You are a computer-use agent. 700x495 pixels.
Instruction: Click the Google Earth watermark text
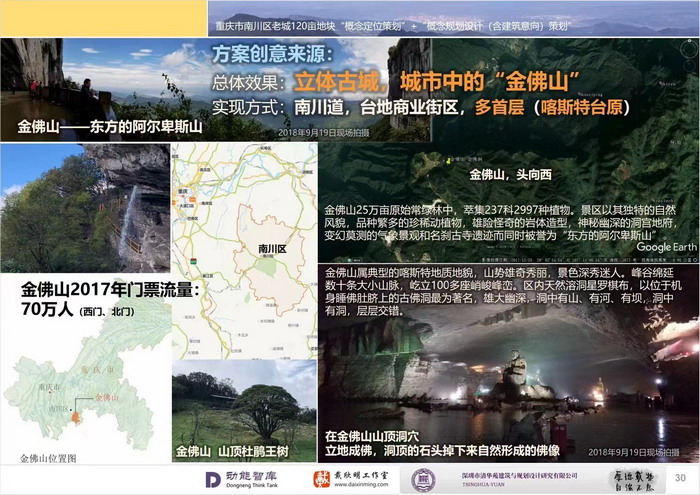pyautogui.click(x=666, y=247)
